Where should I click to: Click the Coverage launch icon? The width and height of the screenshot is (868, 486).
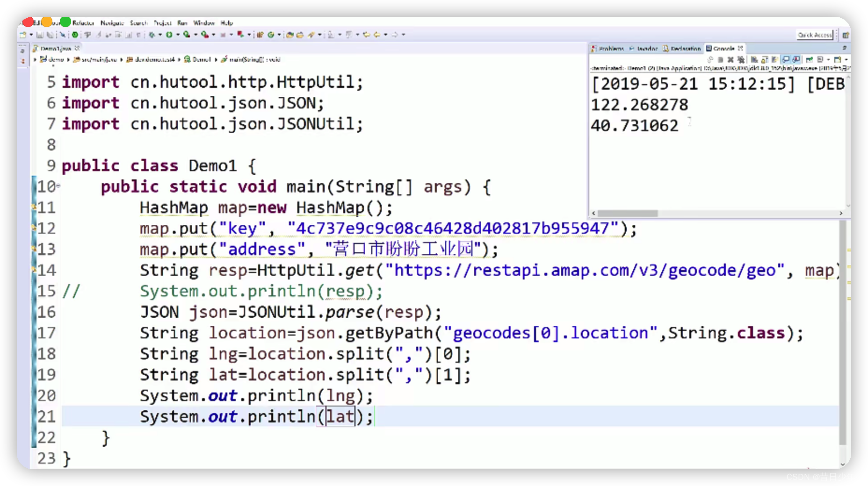point(187,35)
